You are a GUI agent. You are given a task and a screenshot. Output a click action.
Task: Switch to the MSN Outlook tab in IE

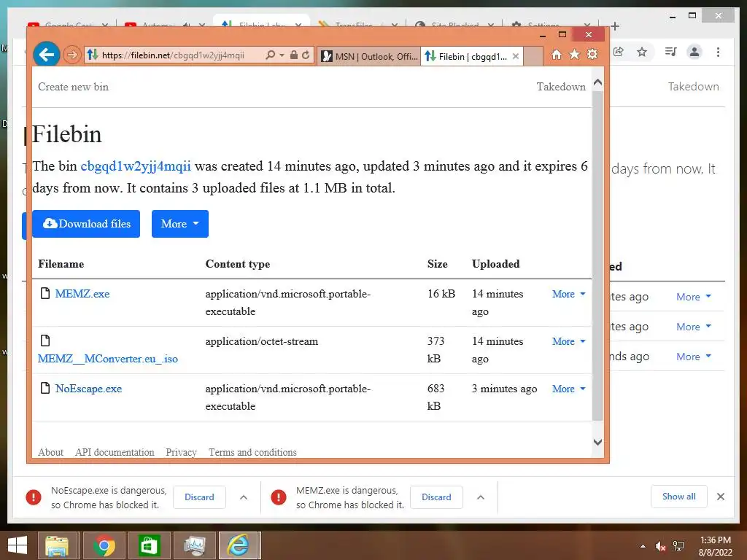368,56
